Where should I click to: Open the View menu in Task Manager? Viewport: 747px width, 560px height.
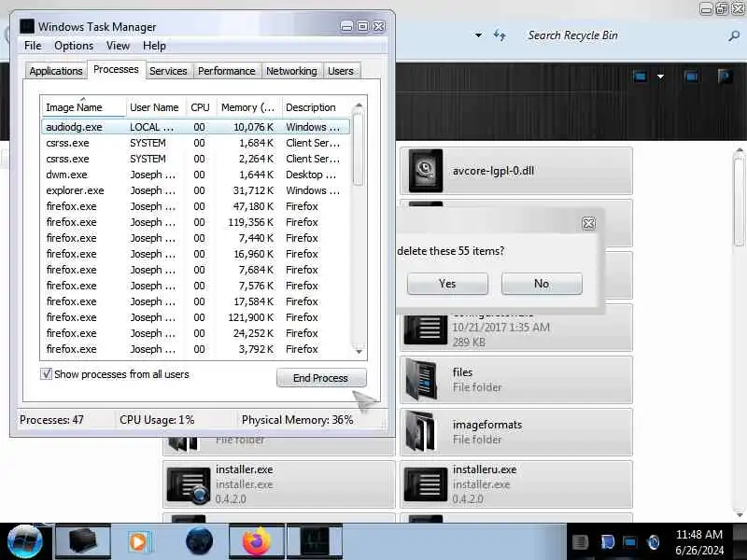(119, 46)
